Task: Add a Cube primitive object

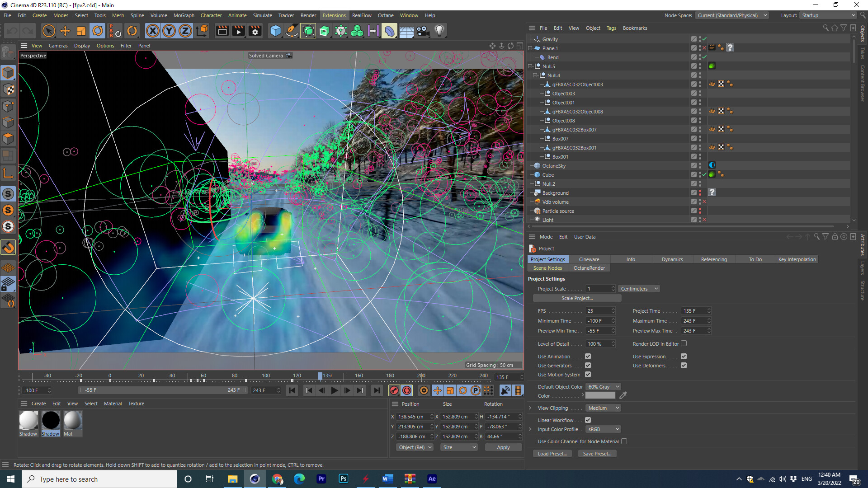Action: click(275, 31)
